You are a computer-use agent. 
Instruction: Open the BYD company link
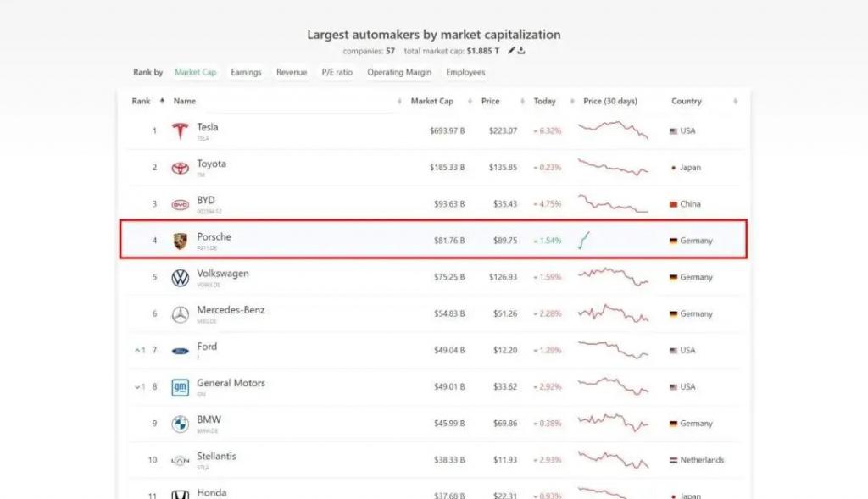pyautogui.click(x=206, y=200)
